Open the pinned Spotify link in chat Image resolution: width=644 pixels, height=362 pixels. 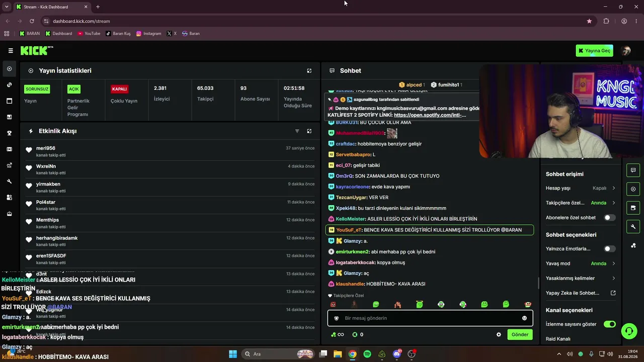[x=430, y=115]
